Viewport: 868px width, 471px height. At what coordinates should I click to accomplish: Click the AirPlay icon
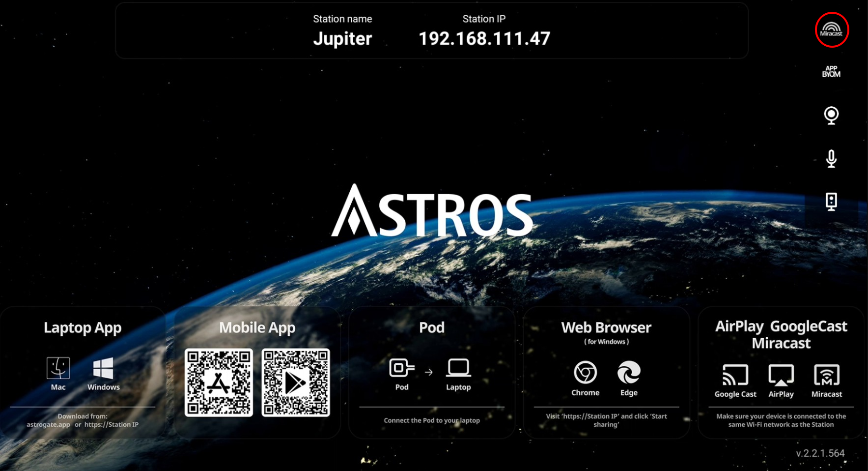[x=781, y=375]
